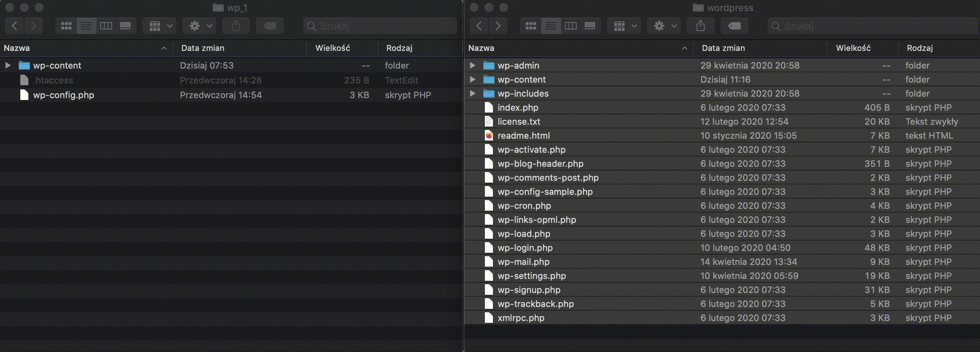Switch wp_1 window to icon view
This screenshot has width=980, height=352.
pyautogui.click(x=66, y=26)
